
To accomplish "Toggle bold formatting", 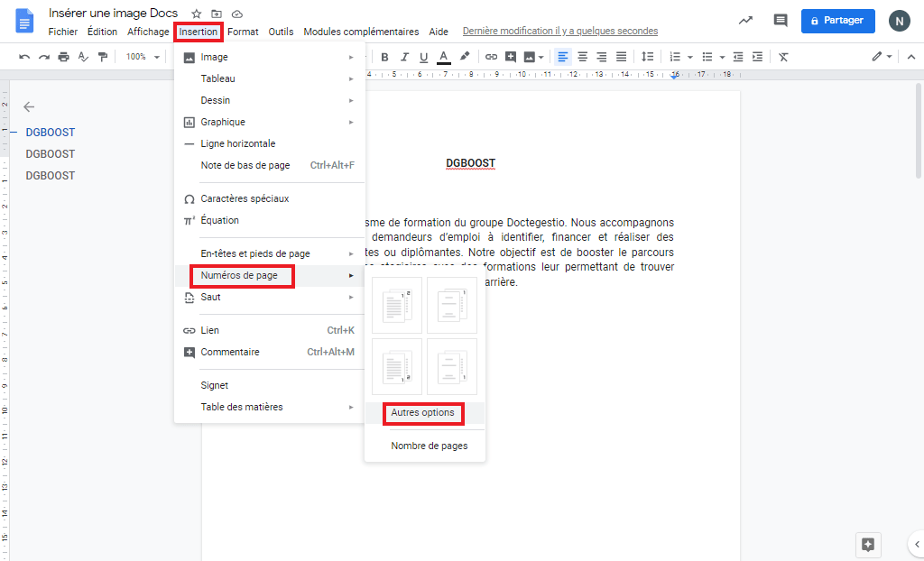I will pos(384,56).
